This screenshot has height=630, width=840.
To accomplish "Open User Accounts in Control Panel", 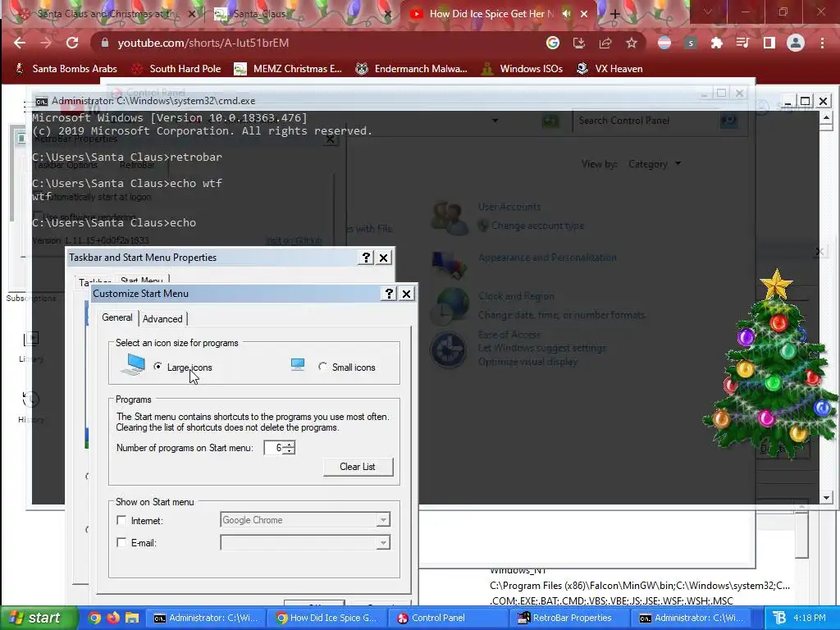I will (509, 207).
